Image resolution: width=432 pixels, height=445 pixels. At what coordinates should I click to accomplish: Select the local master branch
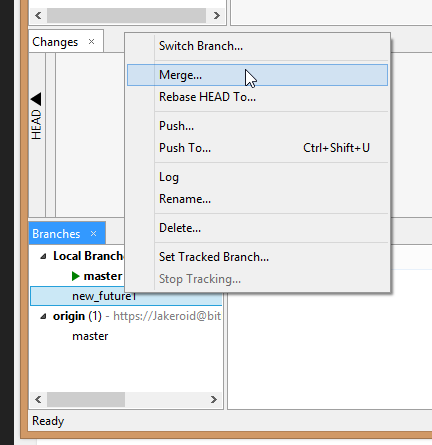pyautogui.click(x=103, y=276)
